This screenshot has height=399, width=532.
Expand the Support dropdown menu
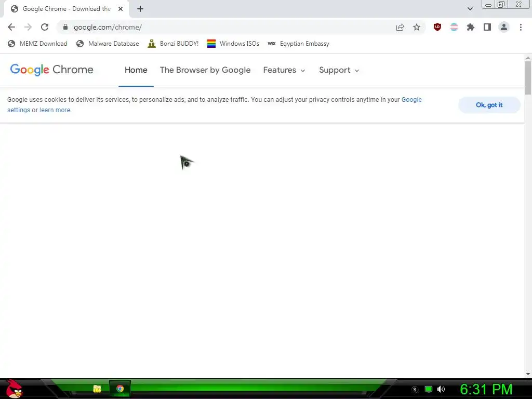point(339,70)
